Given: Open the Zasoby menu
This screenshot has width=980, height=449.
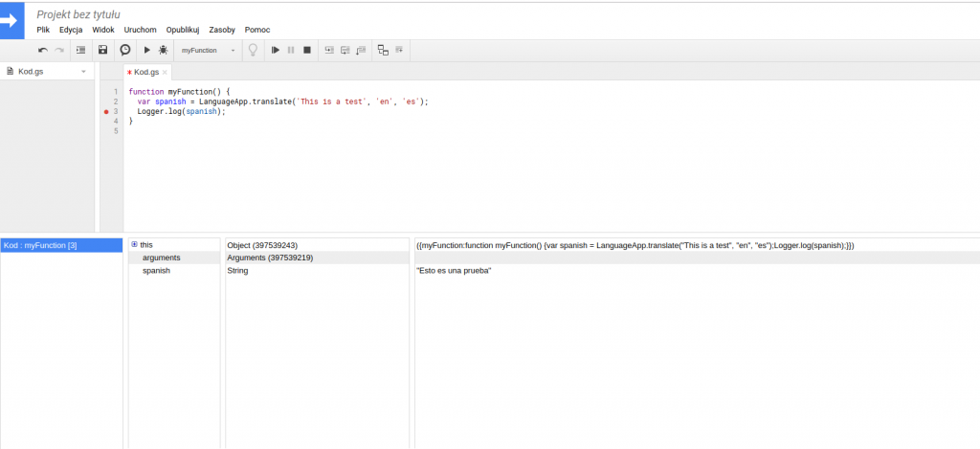Looking at the screenshot, I should 222,30.
